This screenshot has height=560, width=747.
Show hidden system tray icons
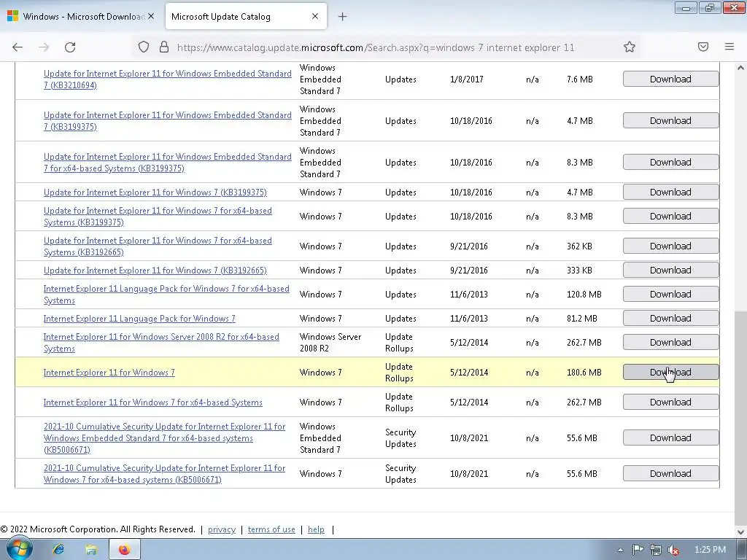tap(620, 550)
